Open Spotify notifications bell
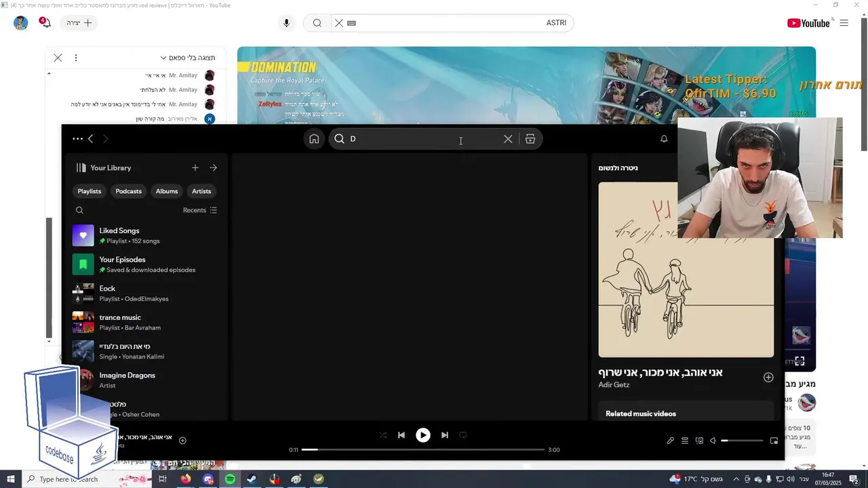 (x=664, y=139)
